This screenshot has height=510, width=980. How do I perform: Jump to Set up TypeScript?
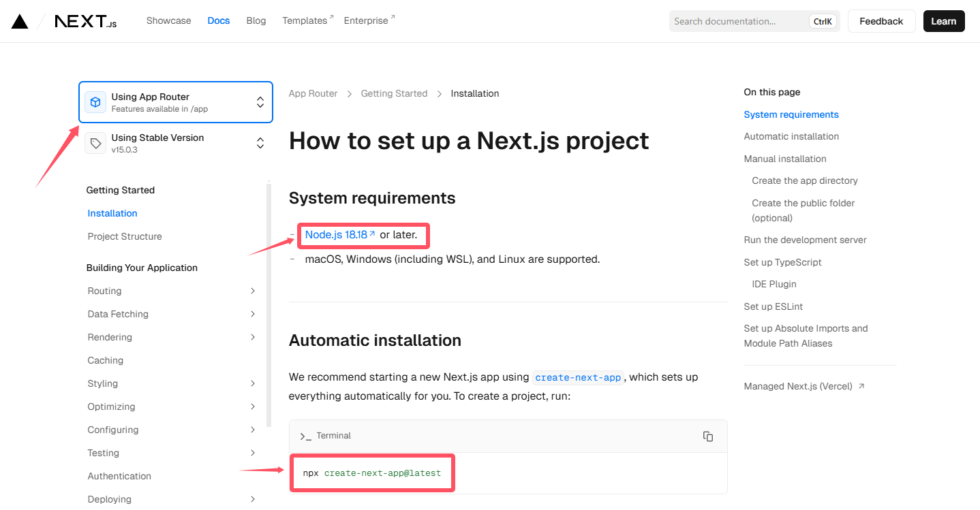(x=782, y=262)
